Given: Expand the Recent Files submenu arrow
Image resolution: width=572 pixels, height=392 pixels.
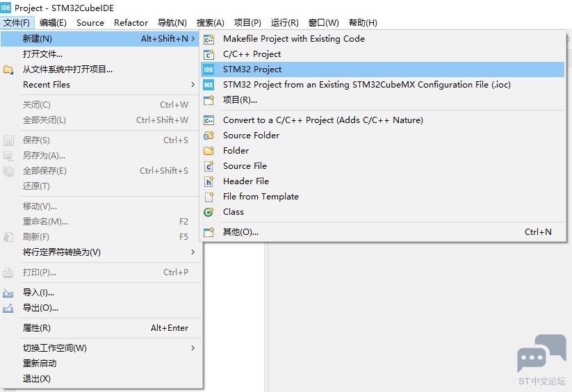Looking at the screenshot, I should 193,85.
